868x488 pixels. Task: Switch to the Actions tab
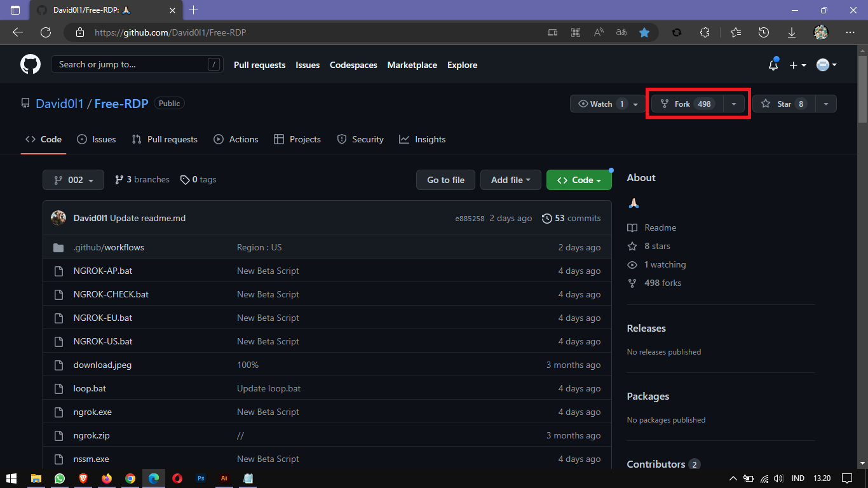point(236,139)
